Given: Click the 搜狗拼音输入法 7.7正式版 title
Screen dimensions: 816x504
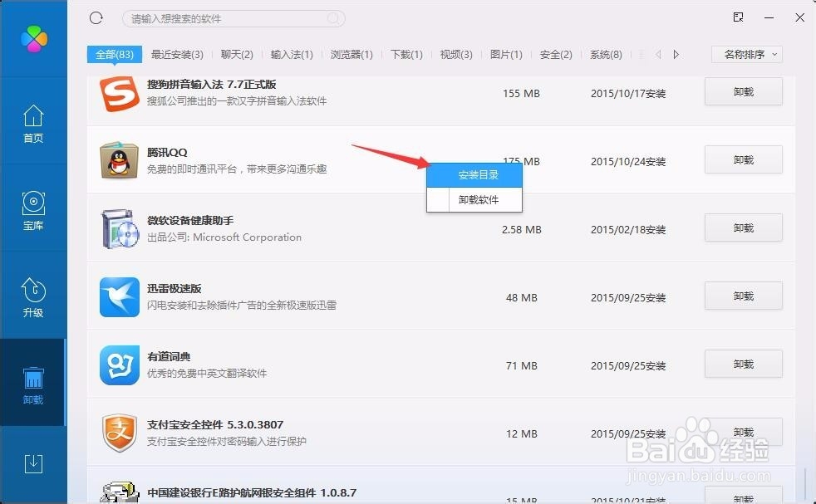Looking at the screenshot, I should [211, 84].
